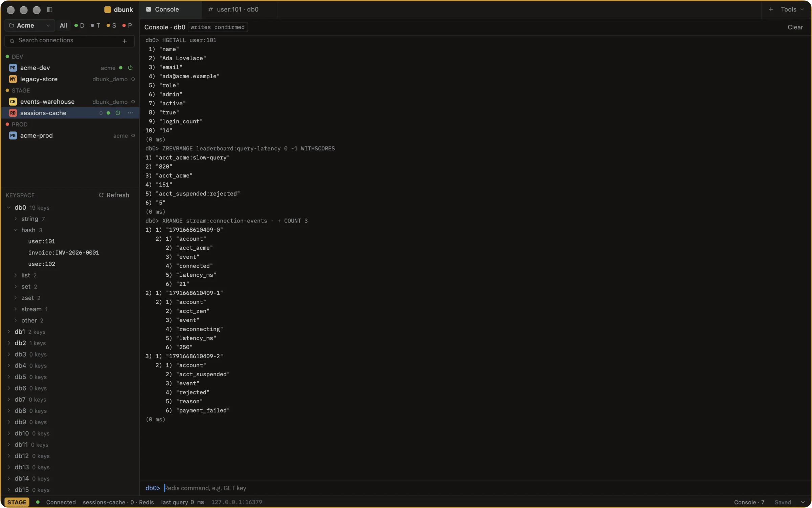The width and height of the screenshot is (812, 508).
Task: Toggle acme-dev connection power button
Action: tap(130, 68)
